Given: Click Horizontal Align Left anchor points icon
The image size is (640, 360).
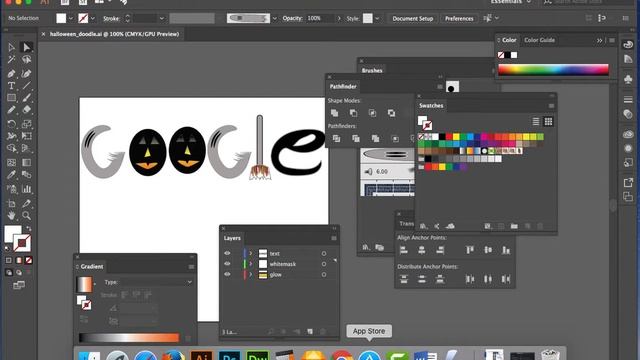Looking at the screenshot, I should click(x=404, y=250).
